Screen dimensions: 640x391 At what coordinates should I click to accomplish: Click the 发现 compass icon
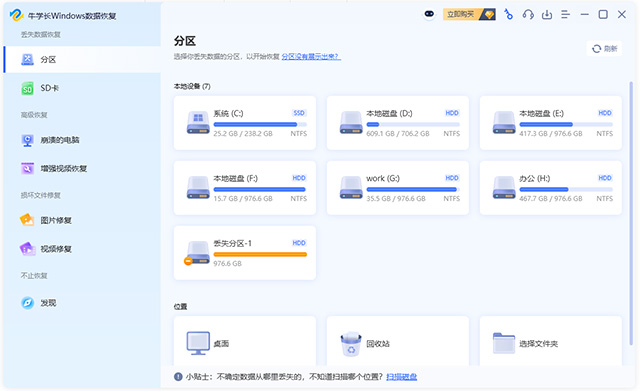(x=27, y=303)
